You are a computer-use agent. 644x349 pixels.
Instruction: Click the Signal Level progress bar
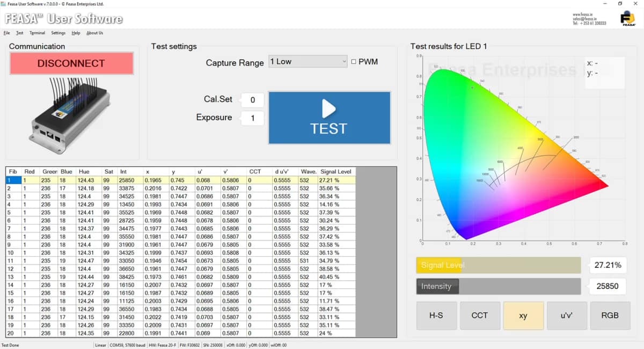(499, 265)
